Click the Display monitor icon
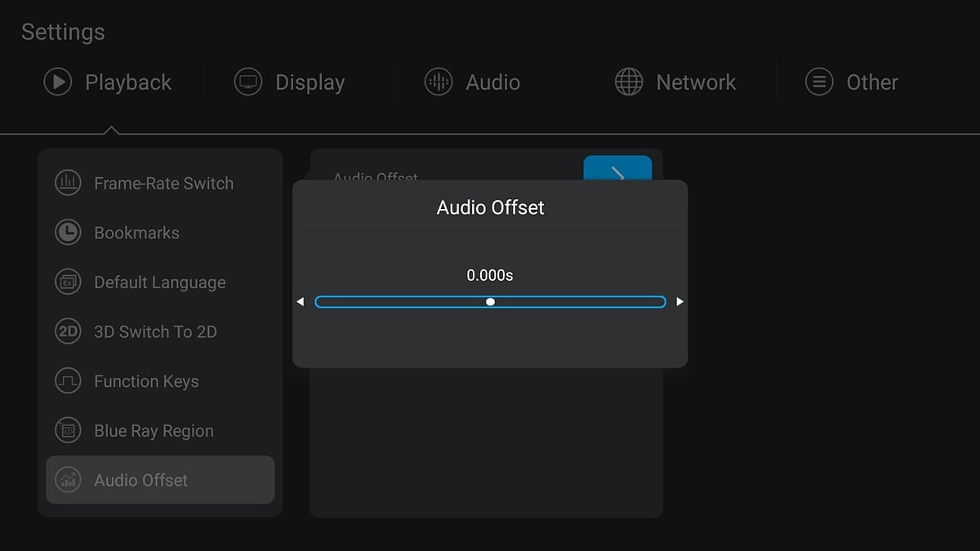The width and height of the screenshot is (980, 551). [x=248, y=82]
